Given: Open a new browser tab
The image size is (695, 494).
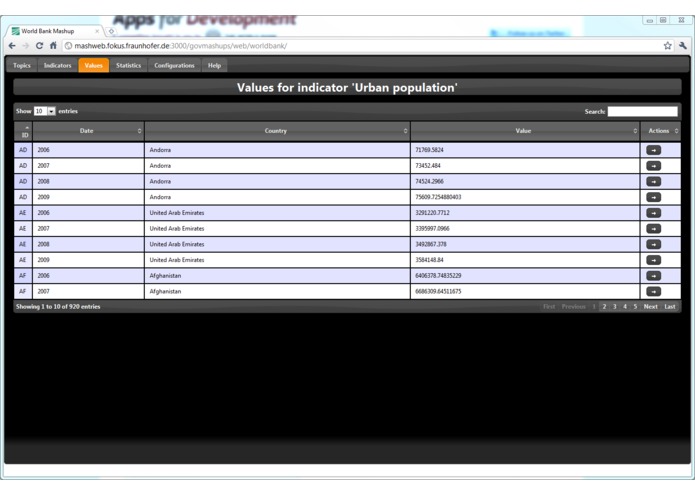Looking at the screenshot, I should point(111,31).
